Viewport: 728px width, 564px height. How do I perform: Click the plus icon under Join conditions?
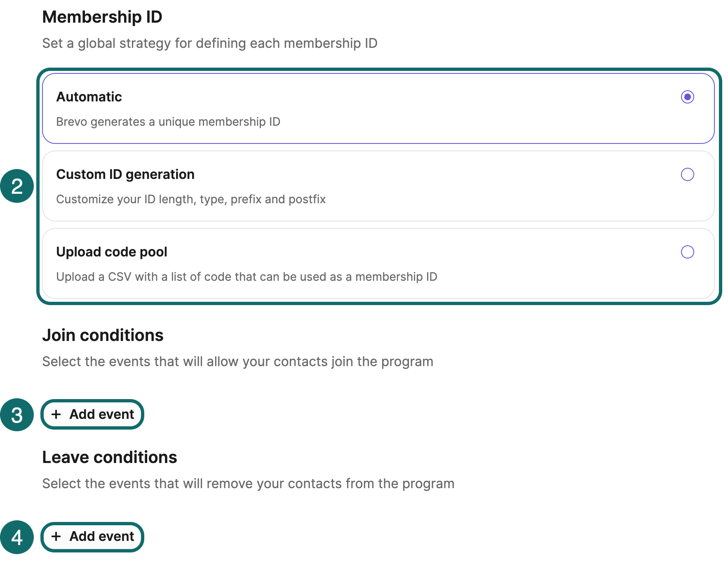click(56, 414)
